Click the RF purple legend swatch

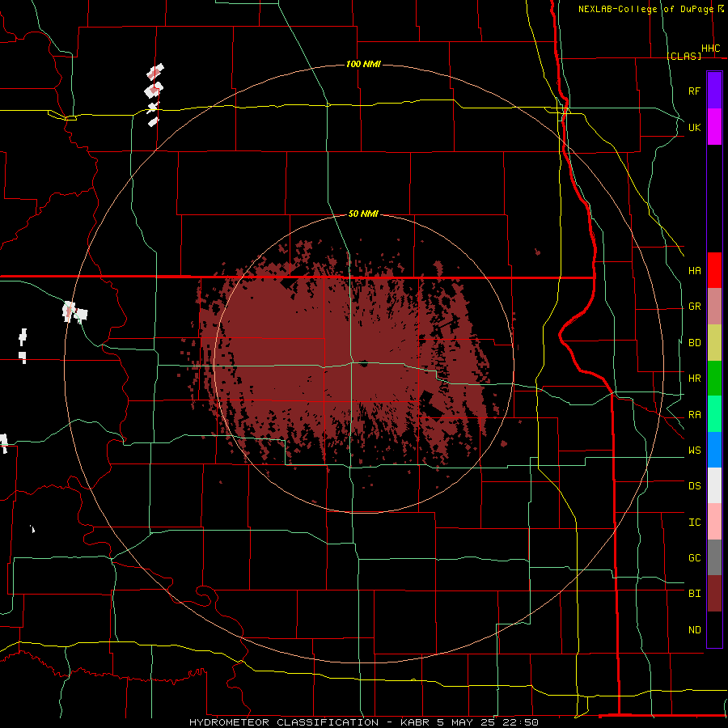point(714,91)
